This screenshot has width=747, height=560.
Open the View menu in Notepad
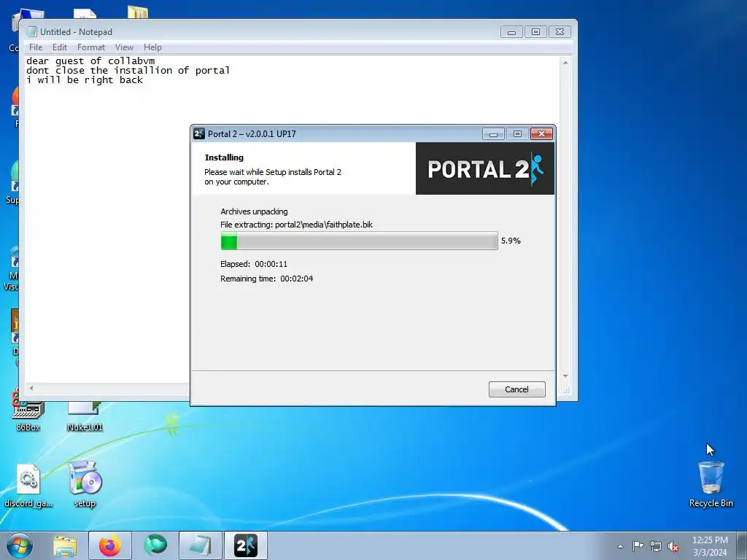point(124,47)
